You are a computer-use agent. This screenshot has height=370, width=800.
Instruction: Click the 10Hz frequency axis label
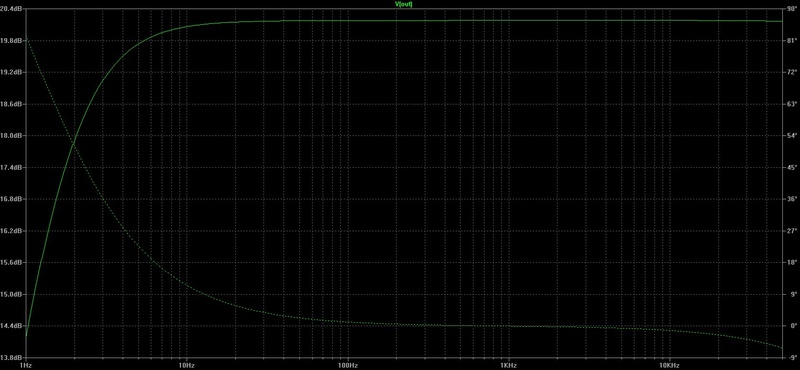click(187, 366)
